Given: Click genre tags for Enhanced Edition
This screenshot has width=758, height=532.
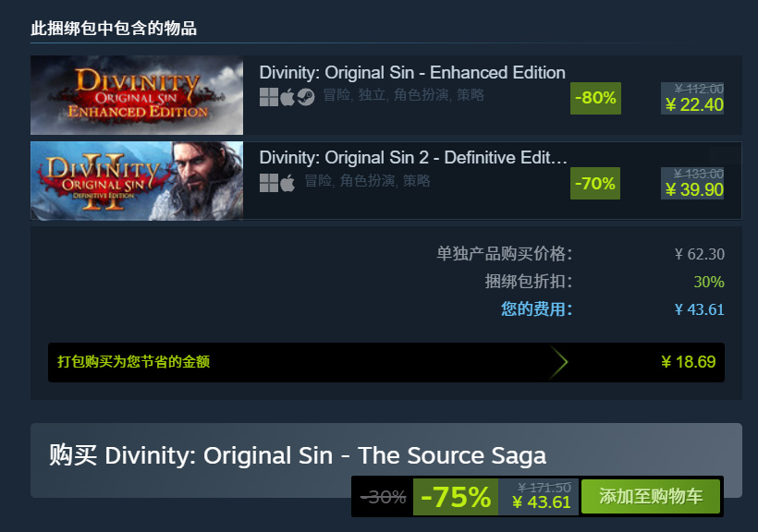Looking at the screenshot, I should (404, 95).
